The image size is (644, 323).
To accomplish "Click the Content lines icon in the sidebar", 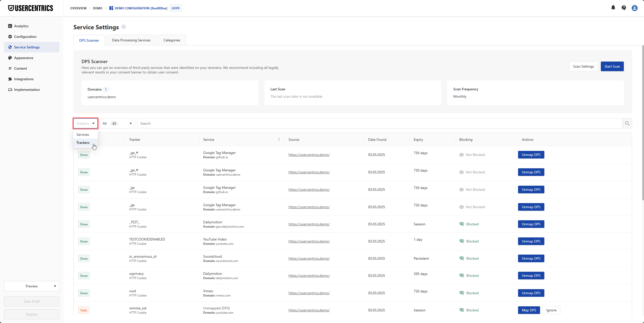I will tap(10, 68).
